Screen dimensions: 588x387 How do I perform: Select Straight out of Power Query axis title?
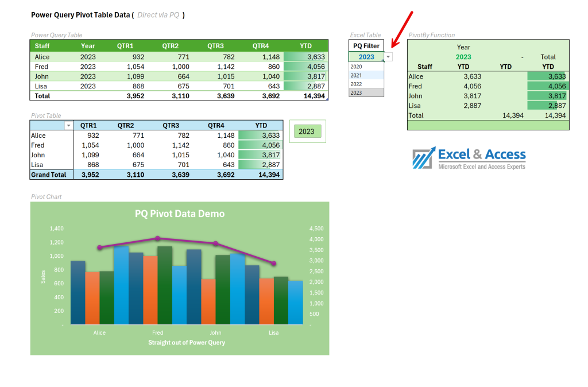(x=187, y=342)
